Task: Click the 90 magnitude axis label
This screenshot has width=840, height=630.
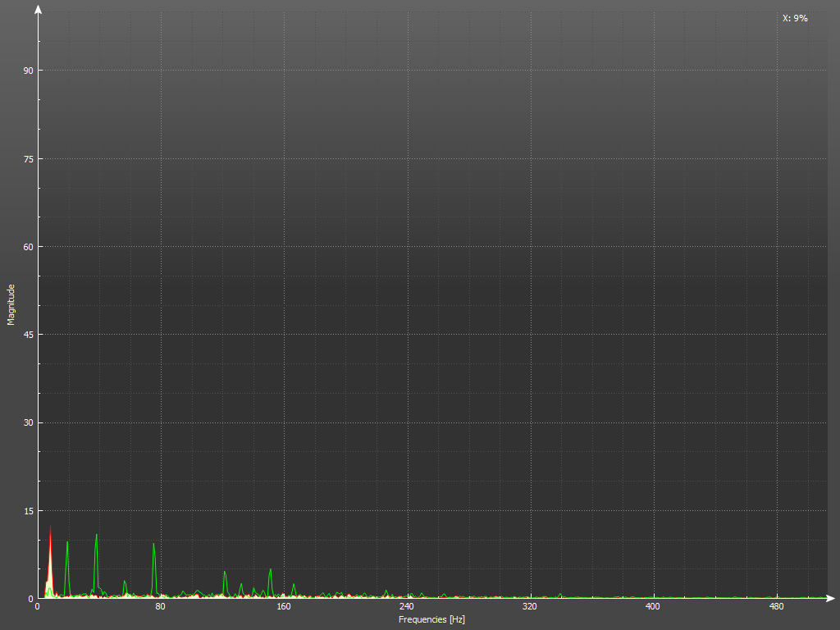Action: pos(28,71)
